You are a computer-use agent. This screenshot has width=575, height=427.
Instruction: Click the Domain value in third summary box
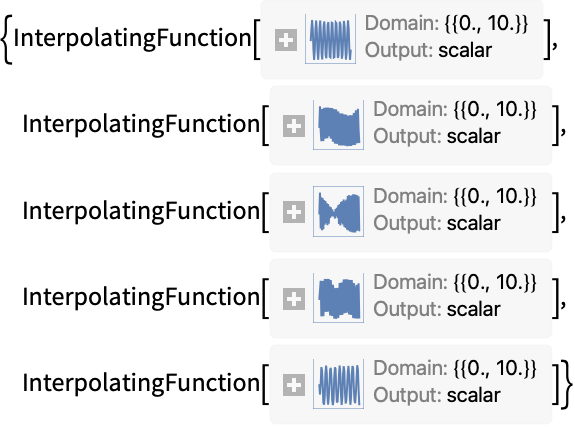pos(495,197)
